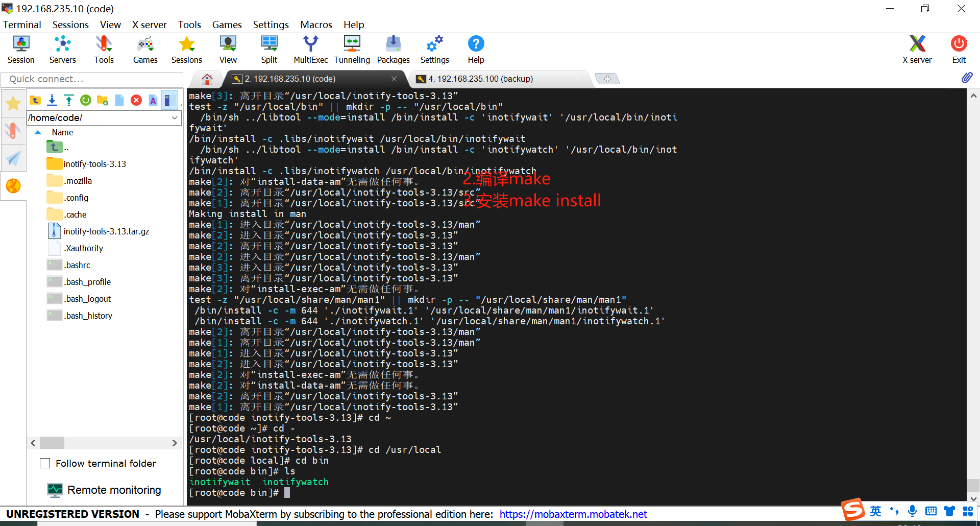Viewport: 980px width, 526px height.
Task: Toggle Sogou English/Chinese mode indicator
Action: click(876, 511)
